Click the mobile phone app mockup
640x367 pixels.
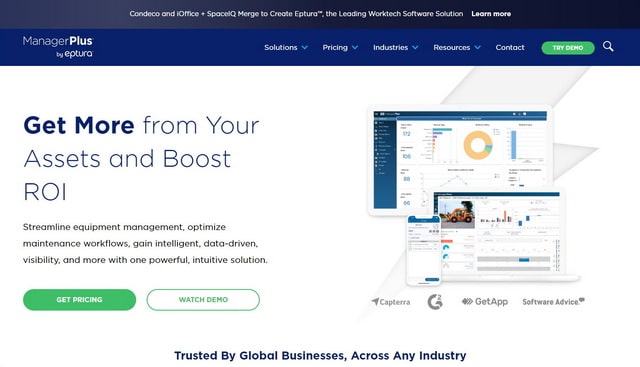point(424,250)
